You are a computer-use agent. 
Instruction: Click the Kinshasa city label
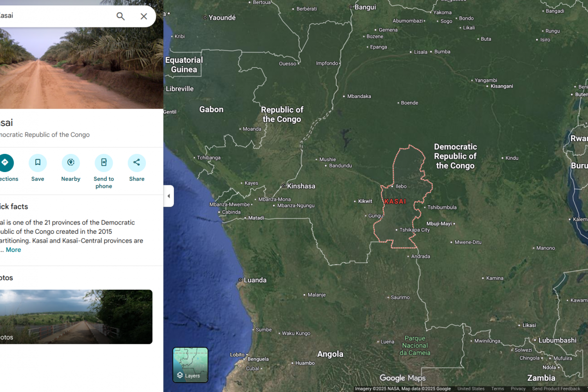point(301,186)
